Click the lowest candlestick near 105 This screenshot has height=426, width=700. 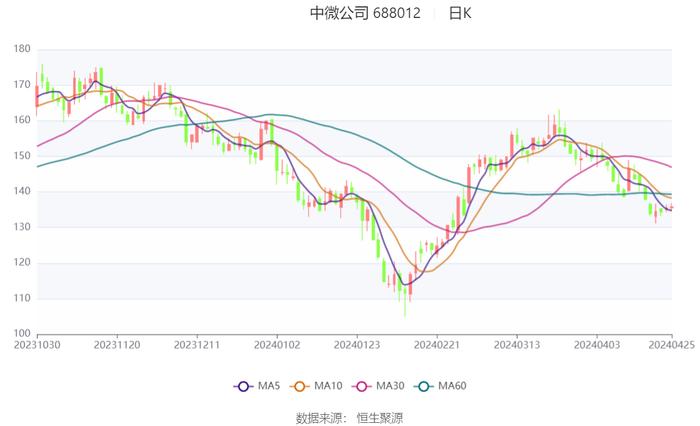coord(405,301)
